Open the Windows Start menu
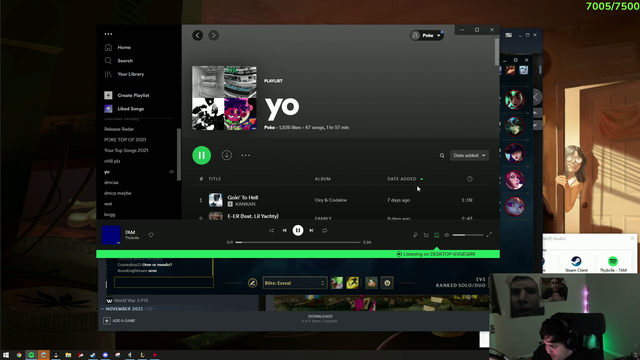 click(x=6, y=355)
